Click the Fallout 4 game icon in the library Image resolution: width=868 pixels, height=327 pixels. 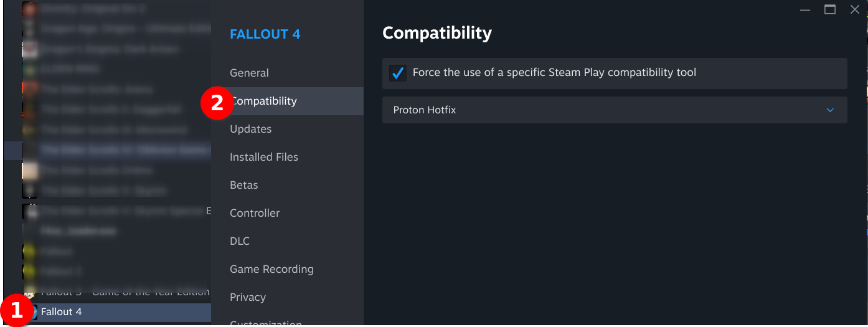coord(32,312)
